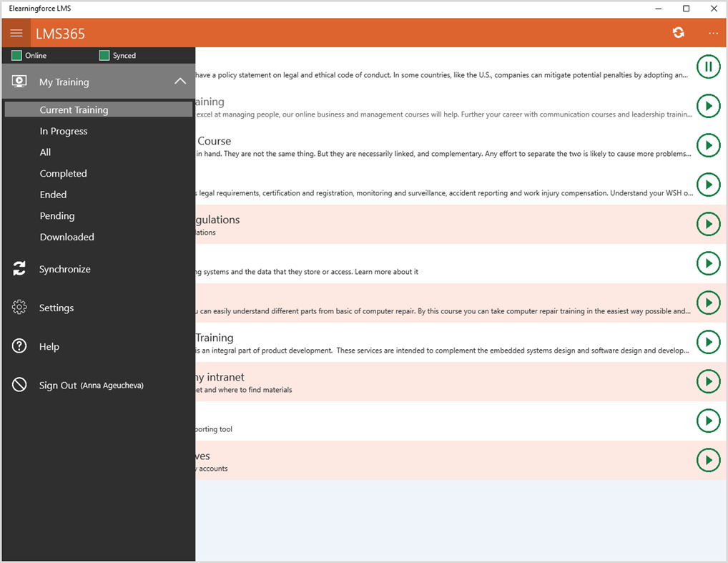Start the intranet course using its play button

click(708, 381)
